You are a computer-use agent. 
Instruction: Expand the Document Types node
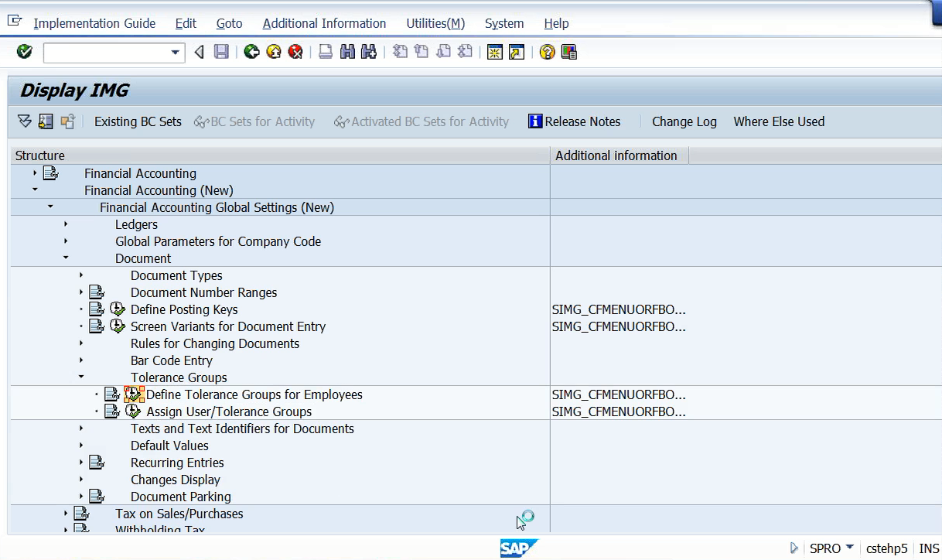point(81,275)
